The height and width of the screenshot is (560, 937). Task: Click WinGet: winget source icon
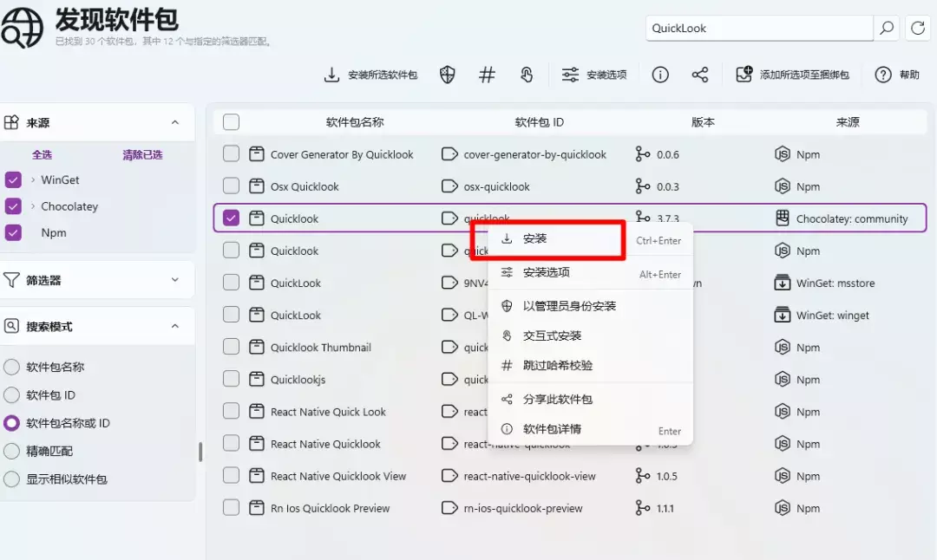pyautogui.click(x=783, y=315)
